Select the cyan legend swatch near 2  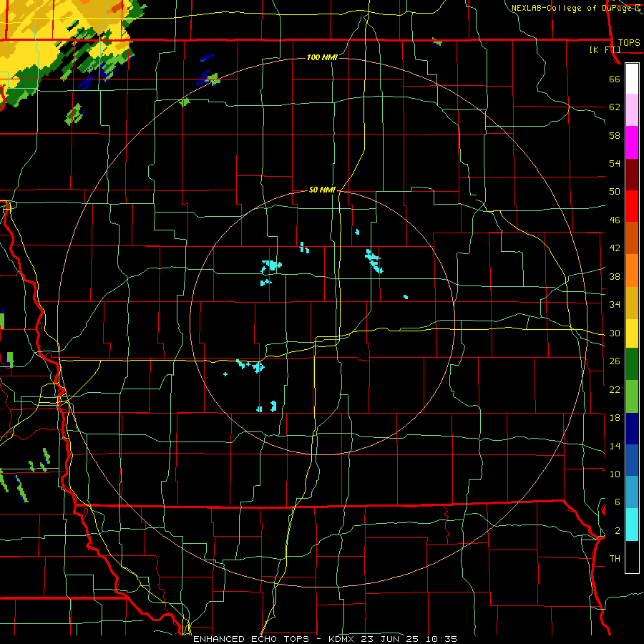(x=632, y=525)
